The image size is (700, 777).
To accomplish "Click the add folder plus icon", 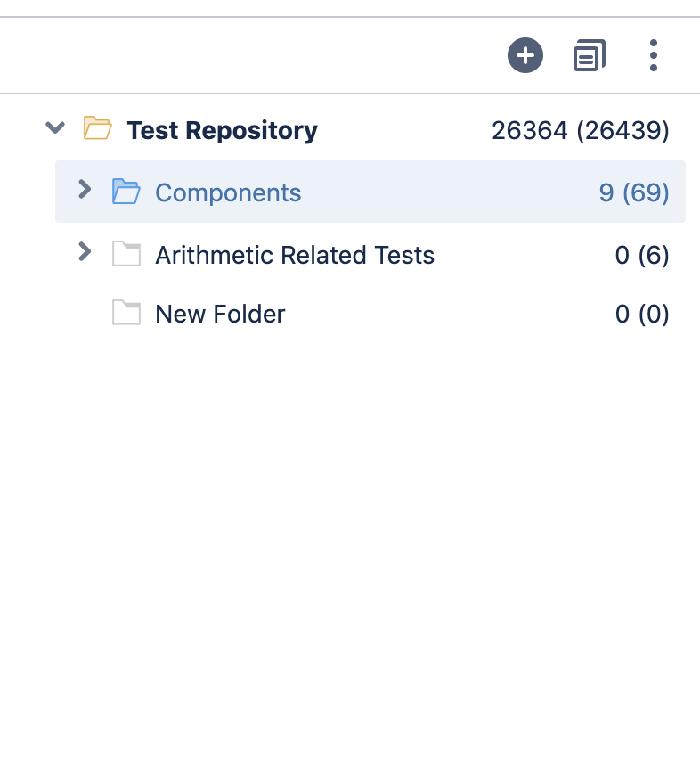I will pos(525,55).
